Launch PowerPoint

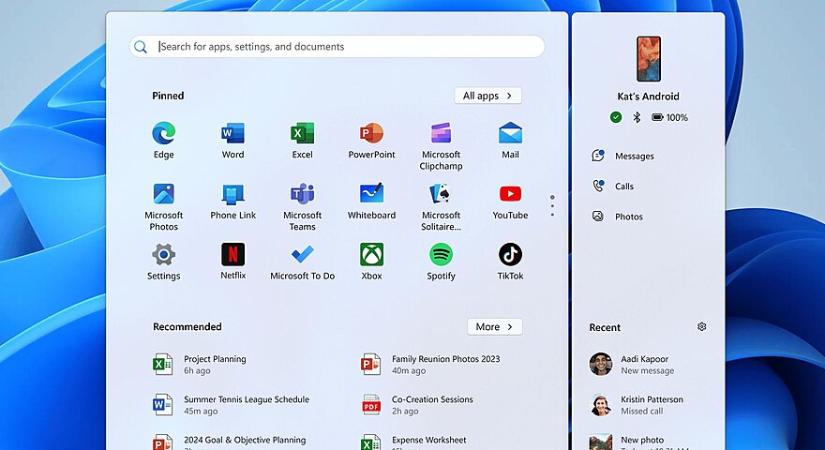(371, 140)
